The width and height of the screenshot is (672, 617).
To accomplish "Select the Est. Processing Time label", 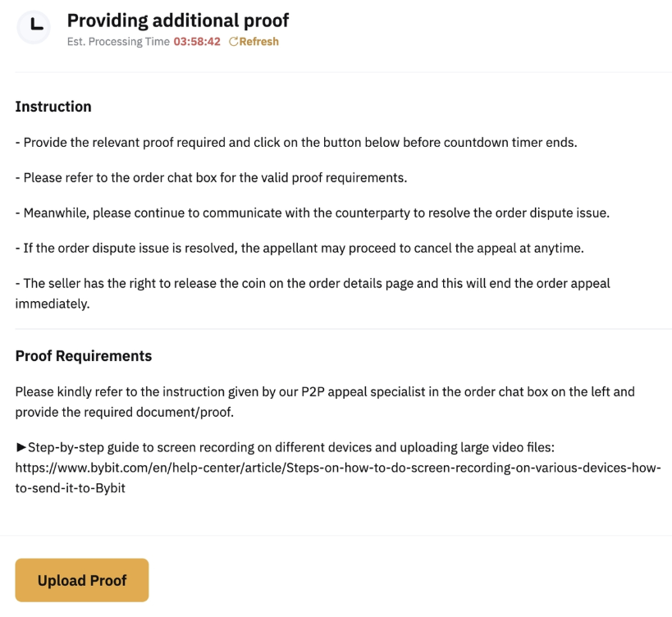I will click(x=117, y=41).
